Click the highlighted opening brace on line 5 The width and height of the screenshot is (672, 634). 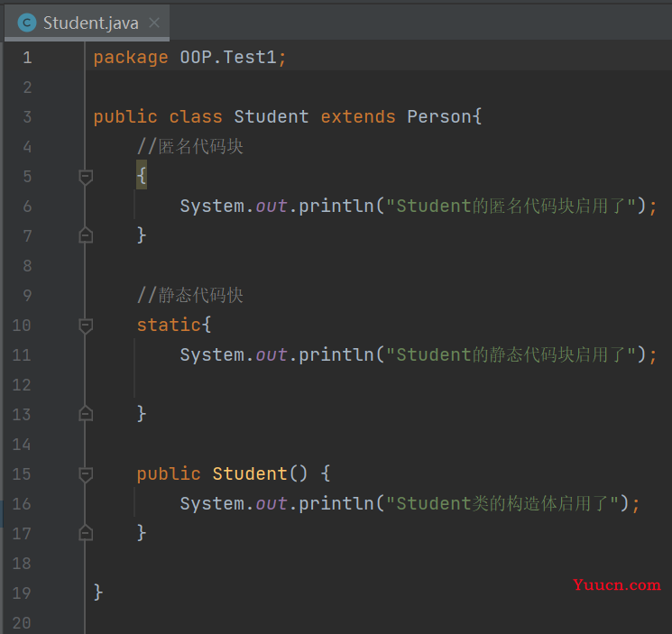pyautogui.click(x=142, y=175)
